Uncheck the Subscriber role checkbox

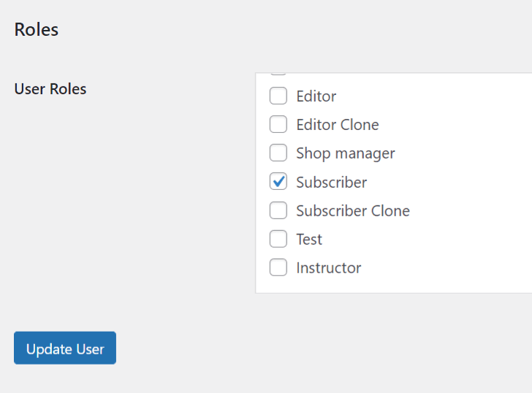point(278,182)
